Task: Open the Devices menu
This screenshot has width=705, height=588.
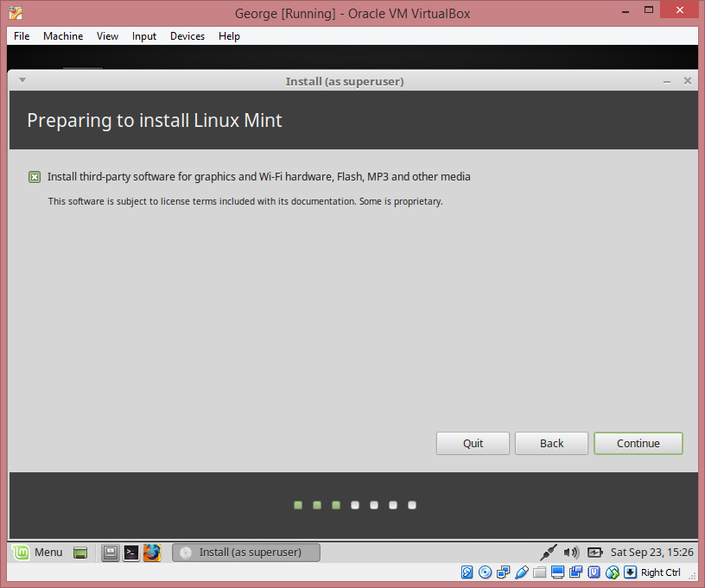Action: point(187,36)
